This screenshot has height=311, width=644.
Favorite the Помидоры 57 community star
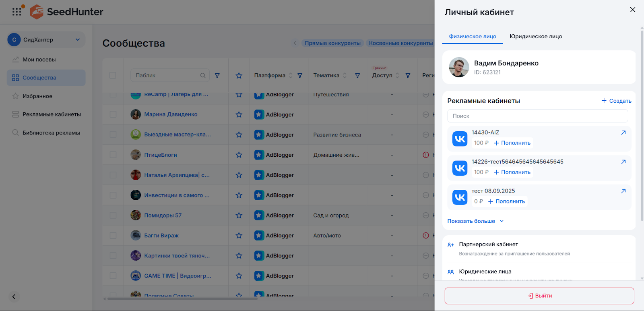[239, 216]
